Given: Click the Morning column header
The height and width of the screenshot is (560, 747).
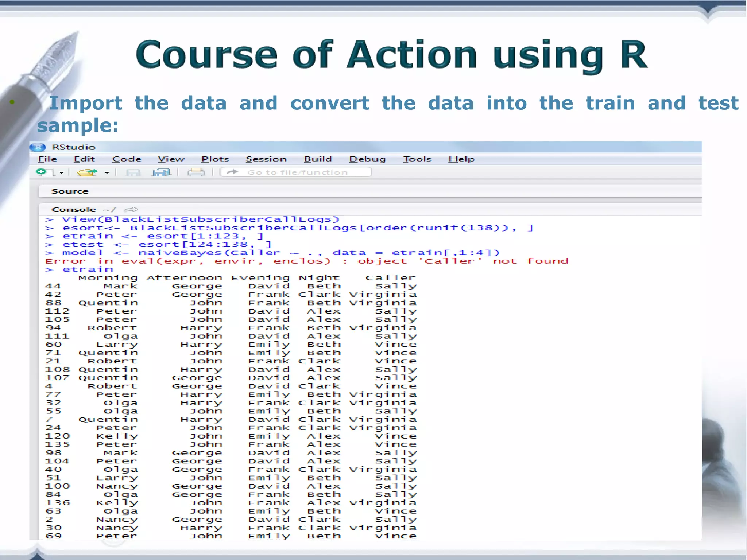Looking at the screenshot, I should 108,278.
